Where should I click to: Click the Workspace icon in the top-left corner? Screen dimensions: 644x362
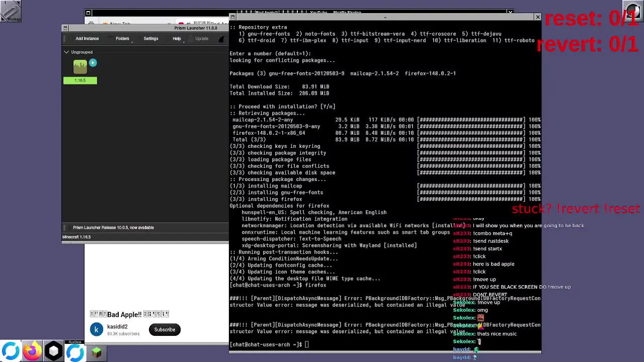tap(11, 11)
